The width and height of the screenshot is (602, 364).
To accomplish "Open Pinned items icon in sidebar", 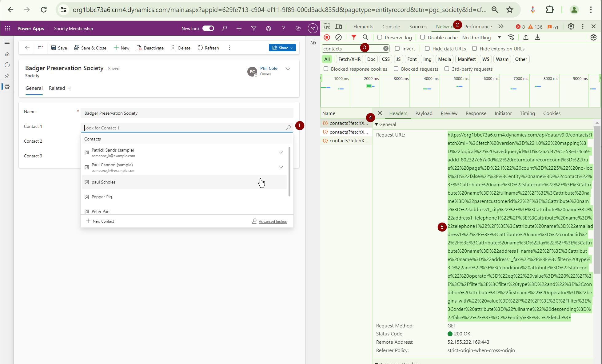I will [7, 76].
